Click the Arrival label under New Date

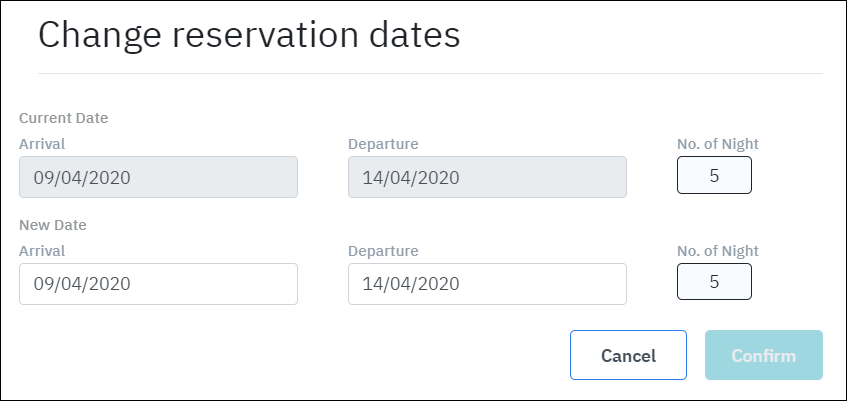click(42, 251)
